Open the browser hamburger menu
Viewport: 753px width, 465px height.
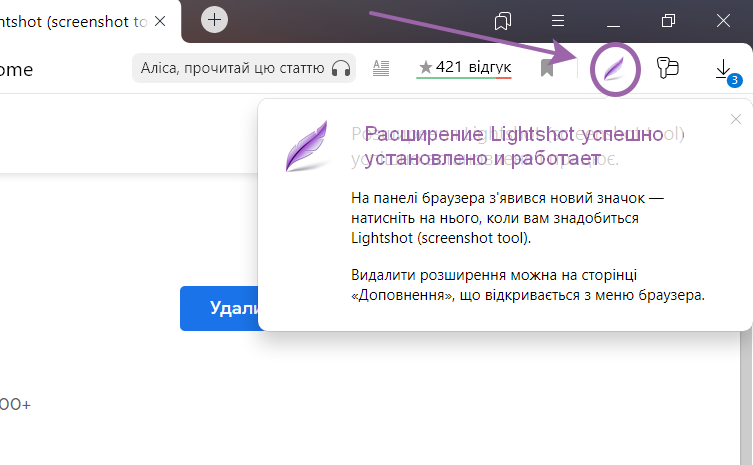click(x=558, y=21)
